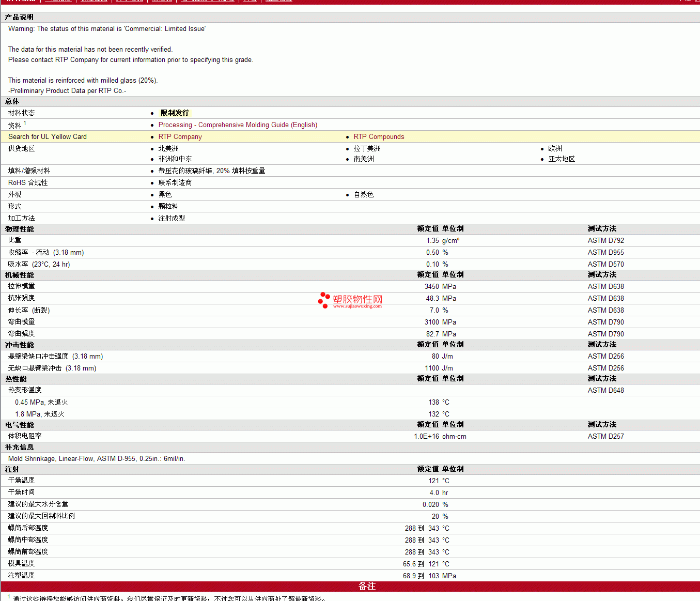
Task: Click the 限制发行 material status text
Action: click(175, 113)
